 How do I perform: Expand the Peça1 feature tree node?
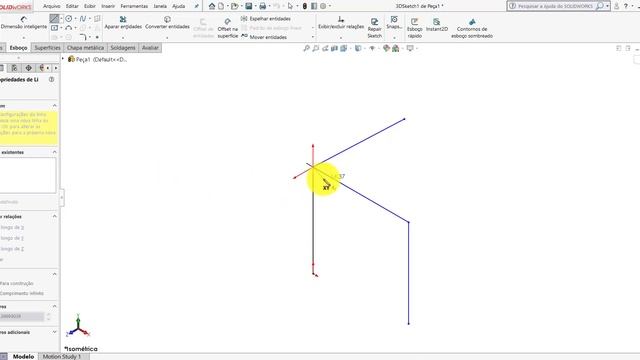coord(63,59)
